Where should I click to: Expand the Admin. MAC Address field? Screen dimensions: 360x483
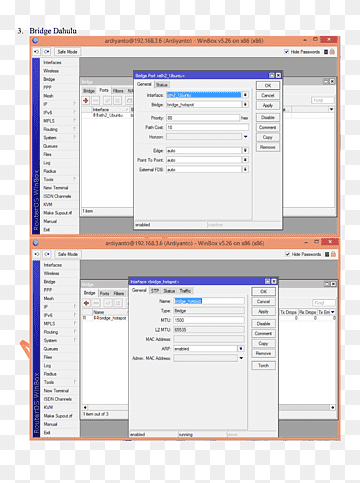pyautogui.click(x=241, y=358)
